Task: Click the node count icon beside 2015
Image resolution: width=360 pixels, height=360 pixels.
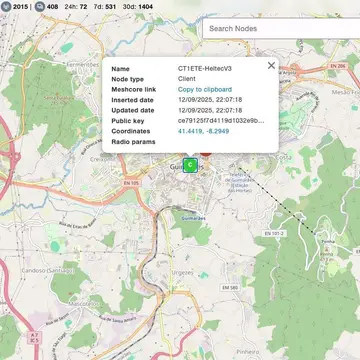Action: click(x=6, y=6)
